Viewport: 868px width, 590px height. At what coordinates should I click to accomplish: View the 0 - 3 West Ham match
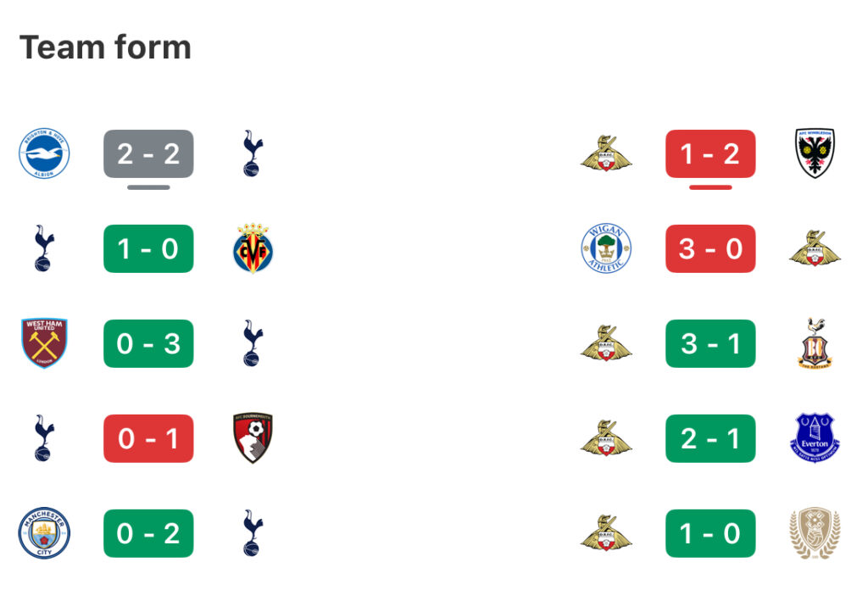tap(148, 343)
